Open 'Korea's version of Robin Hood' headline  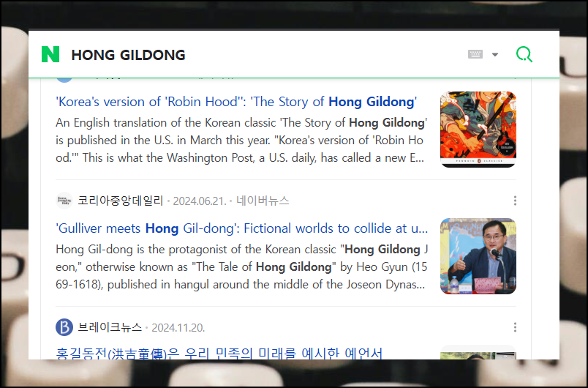tap(236, 102)
